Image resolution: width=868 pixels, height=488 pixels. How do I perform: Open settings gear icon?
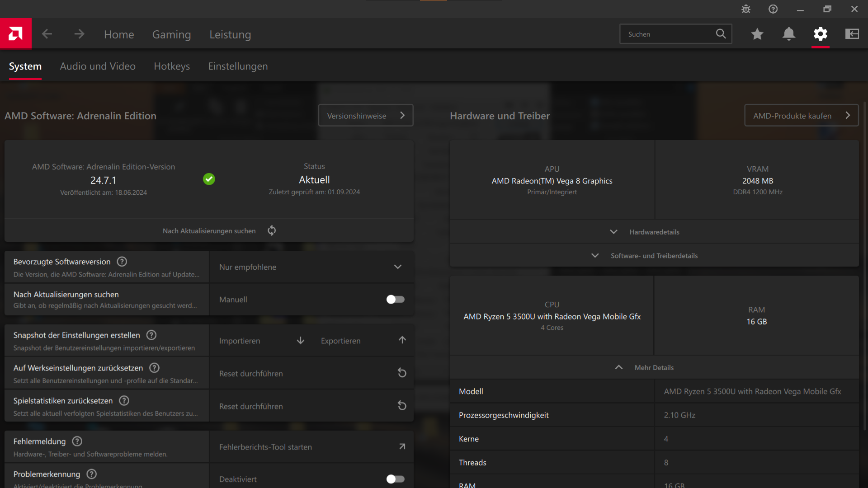(821, 34)
